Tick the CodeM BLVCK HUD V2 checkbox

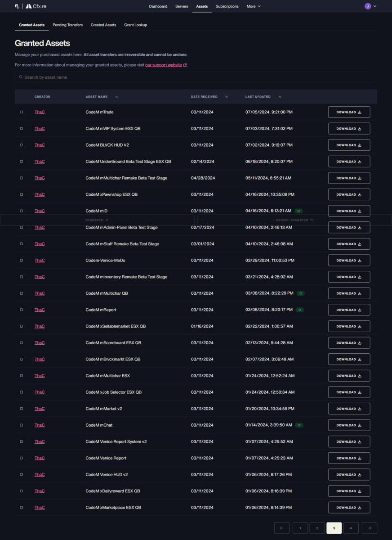[21, 145]
